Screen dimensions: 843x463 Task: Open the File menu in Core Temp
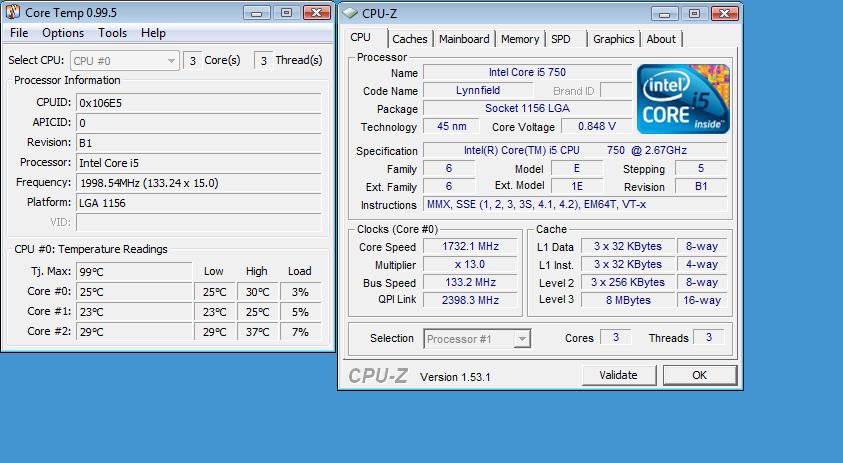coord(19,33)
